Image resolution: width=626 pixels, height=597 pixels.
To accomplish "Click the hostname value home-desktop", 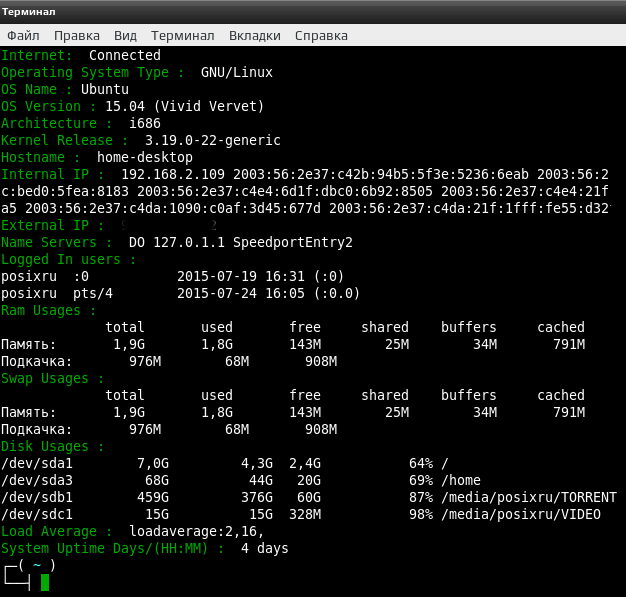I will (x=145, y=157).
